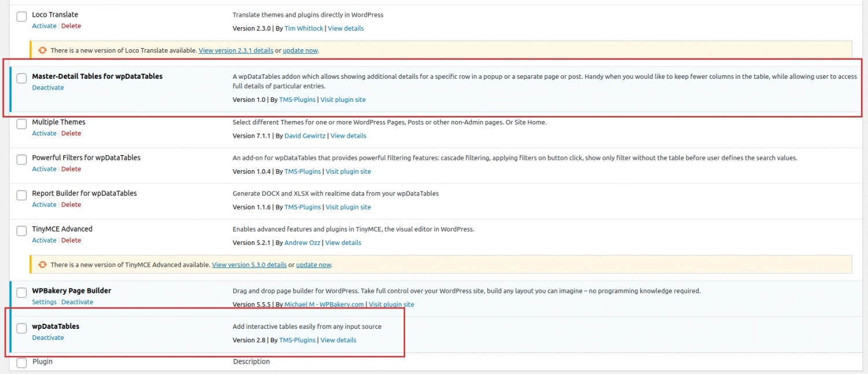
Task: Visit plugin site for Powerful Filters
Action: tap(348, 171)
